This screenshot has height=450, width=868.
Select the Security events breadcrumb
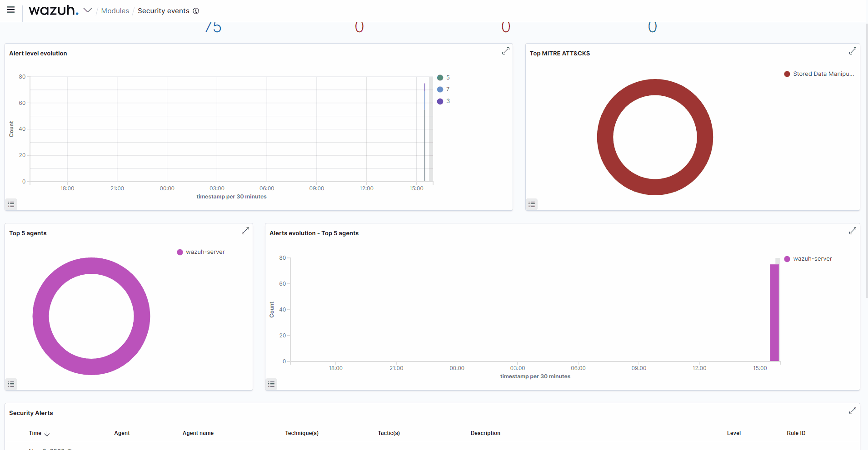tap(163, 10)
